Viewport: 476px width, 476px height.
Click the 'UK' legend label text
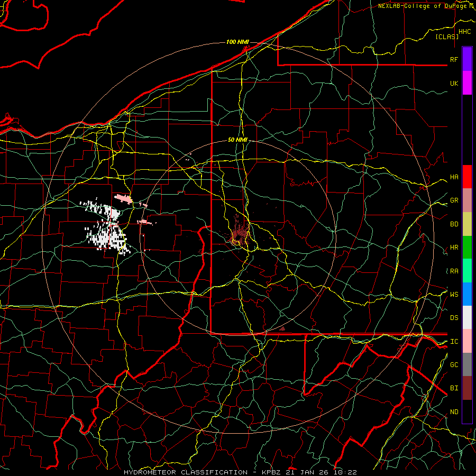tap(454, 83)
